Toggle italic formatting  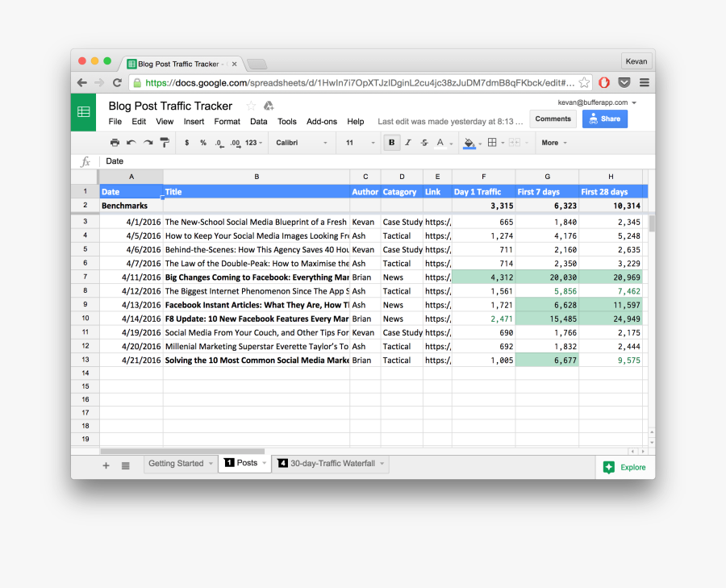pos(408,143)
